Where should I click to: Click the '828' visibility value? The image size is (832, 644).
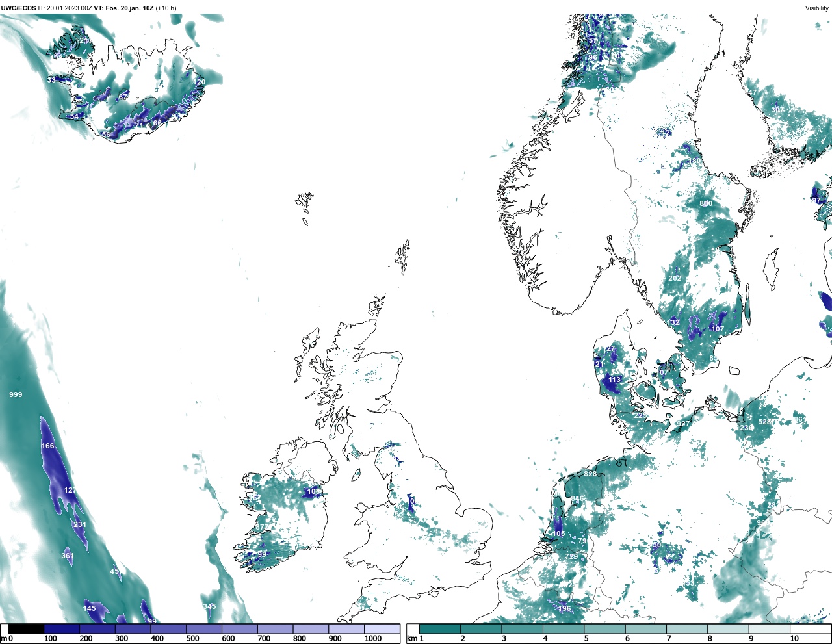590,474
